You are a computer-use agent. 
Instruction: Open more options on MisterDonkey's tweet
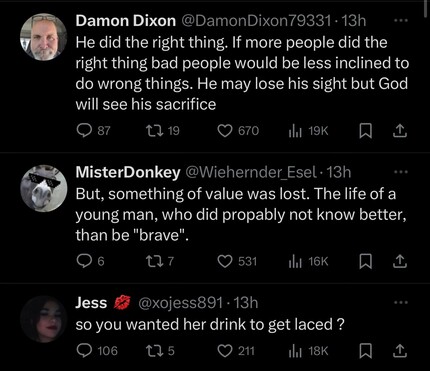(401, 172)
